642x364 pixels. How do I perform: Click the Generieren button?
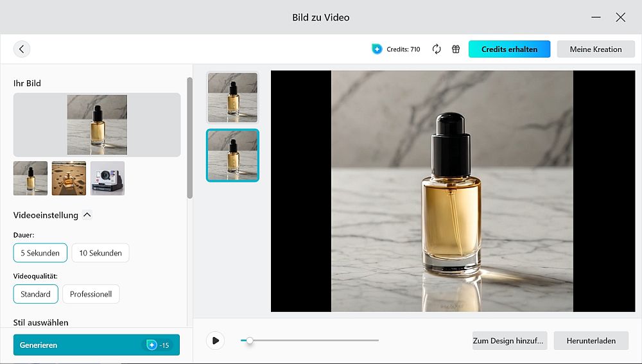click(x=97, y=345)
